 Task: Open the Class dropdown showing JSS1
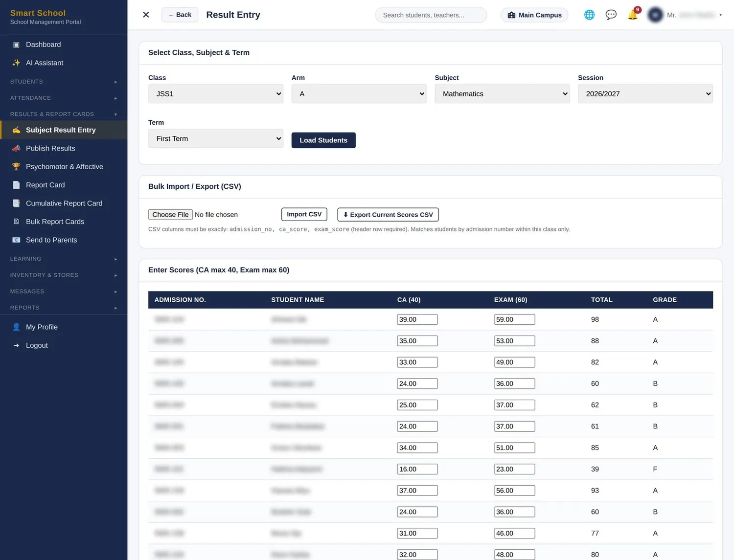coord(216,93)
